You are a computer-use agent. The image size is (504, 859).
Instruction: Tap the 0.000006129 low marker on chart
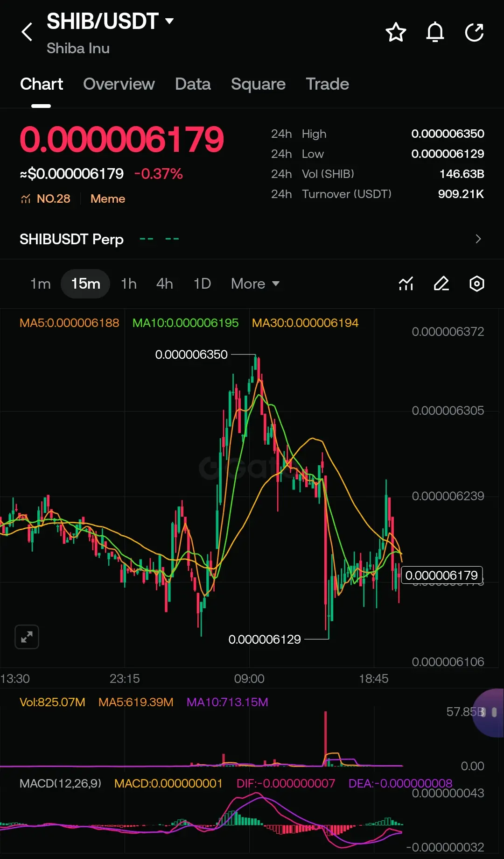265,639
